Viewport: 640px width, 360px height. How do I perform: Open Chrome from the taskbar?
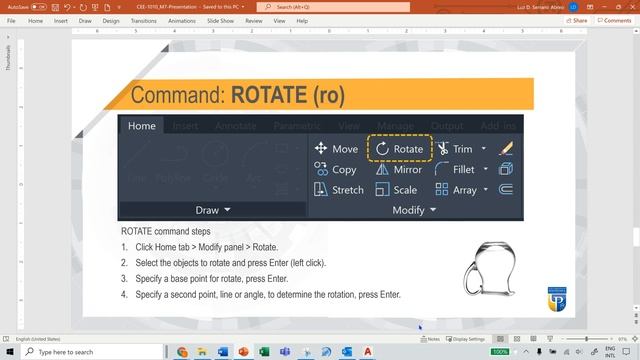coord(182,351)
